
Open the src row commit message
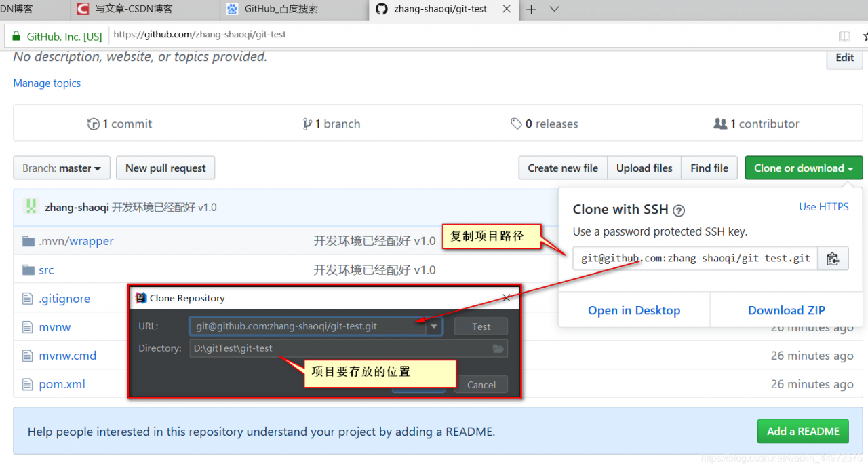coord(374,270)
